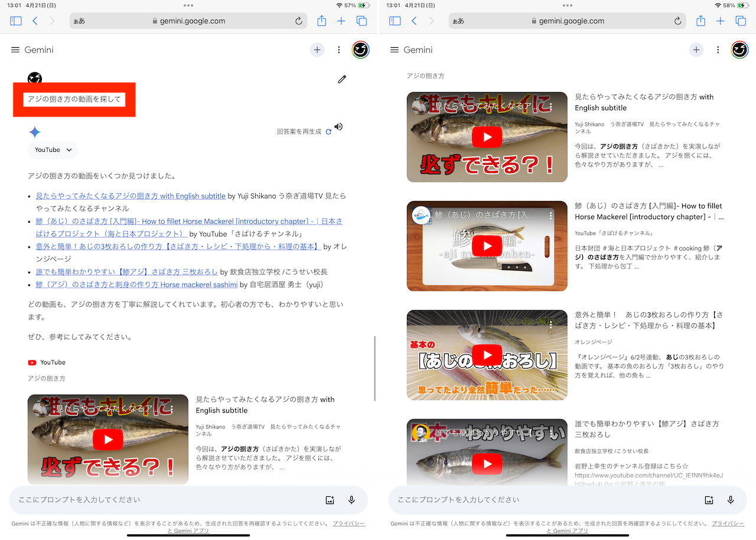Start new chat in left Gemini window
The image size is (756, 540).
click(x=317, y=50)
